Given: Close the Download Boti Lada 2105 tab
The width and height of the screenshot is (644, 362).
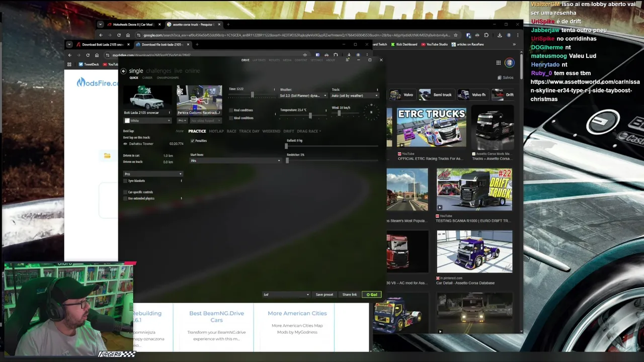Looking at the screenshot, I should tap(128, 44).
